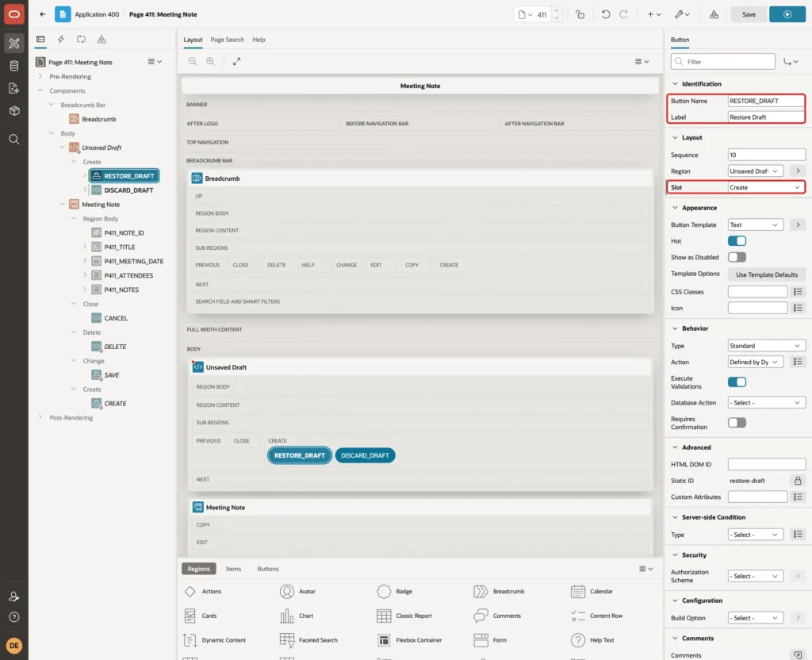
Task: Select the Layout tab
Action: click(x=193, y=40)
